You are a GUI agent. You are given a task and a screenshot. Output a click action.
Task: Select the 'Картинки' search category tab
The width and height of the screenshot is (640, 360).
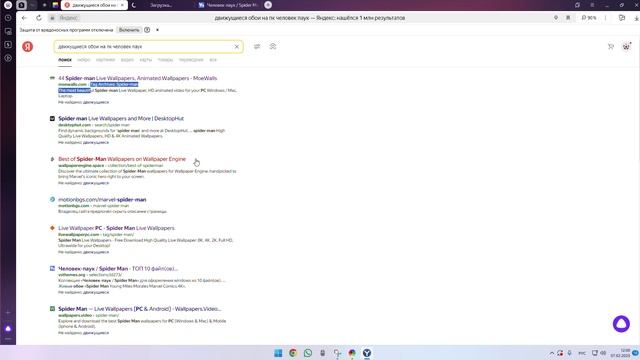coord(105,60)
